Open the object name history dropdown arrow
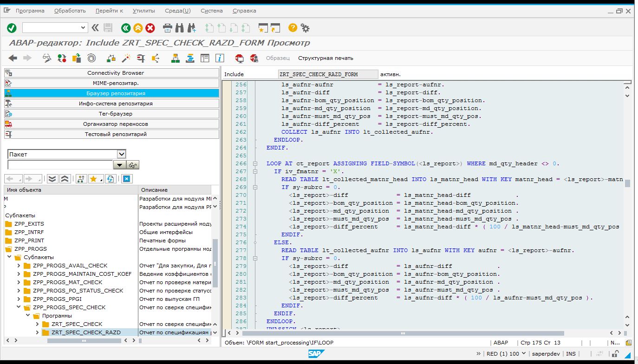Viewport: 638px width, 364px height. [119, 165]
